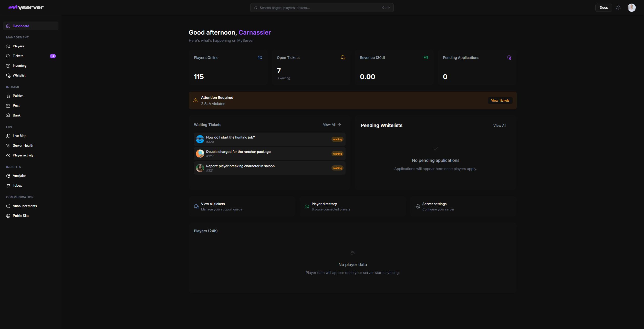Select Politics under In-Game

pos(31,96)
